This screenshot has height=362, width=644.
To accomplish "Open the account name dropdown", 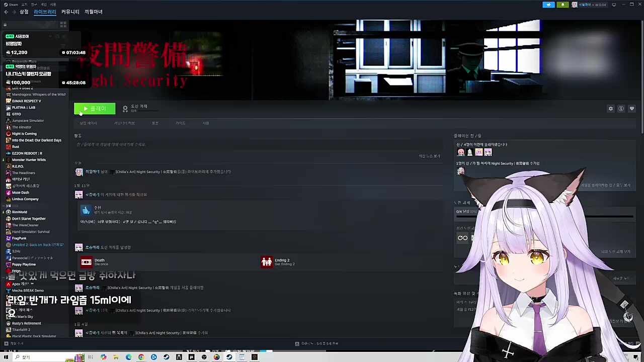I will click(x=592, y=5).
